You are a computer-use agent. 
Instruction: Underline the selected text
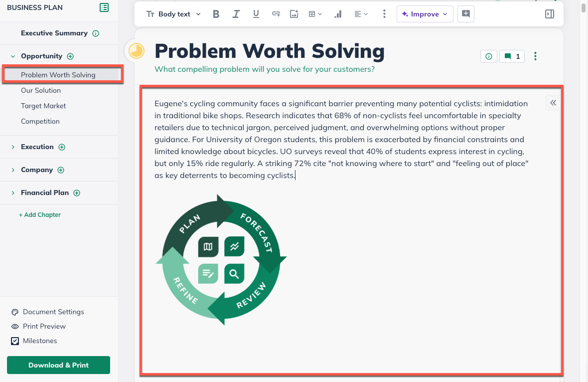(256, 14)
